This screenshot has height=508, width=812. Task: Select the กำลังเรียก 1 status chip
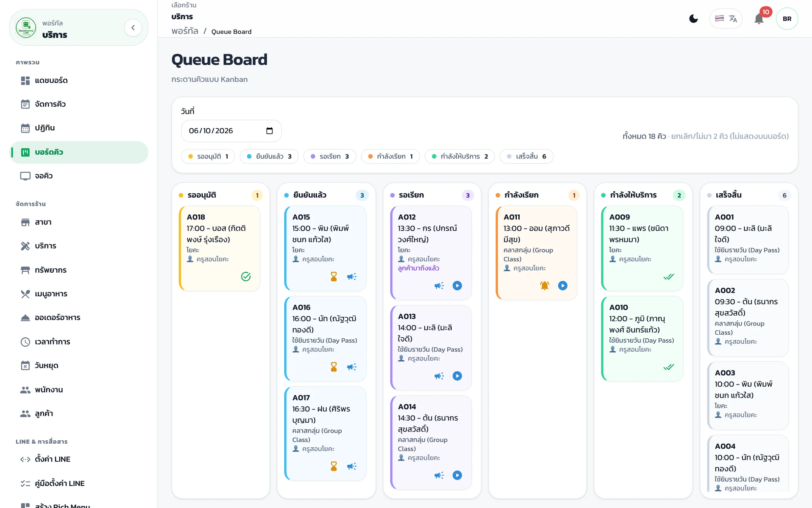click(390, 156)
